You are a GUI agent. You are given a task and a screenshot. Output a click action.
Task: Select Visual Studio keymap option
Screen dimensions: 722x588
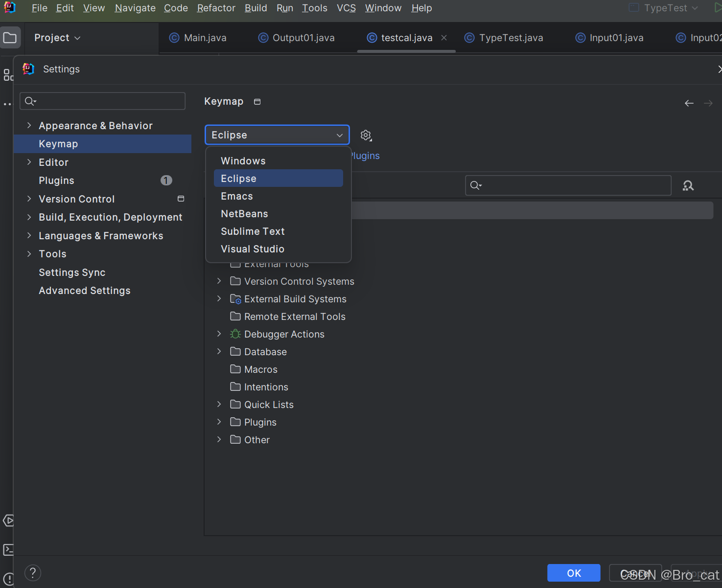click(x=279, y=249)
